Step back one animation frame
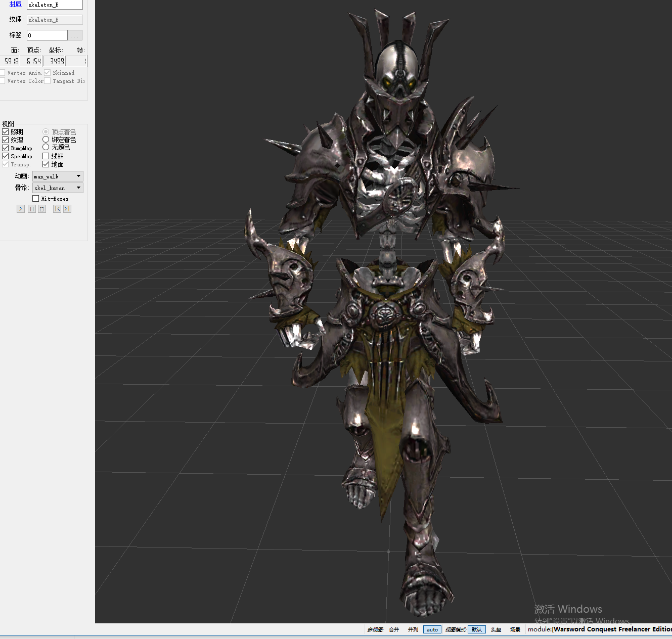The width and height of the screenshot is (672, 639). click(x=57, y=209)
